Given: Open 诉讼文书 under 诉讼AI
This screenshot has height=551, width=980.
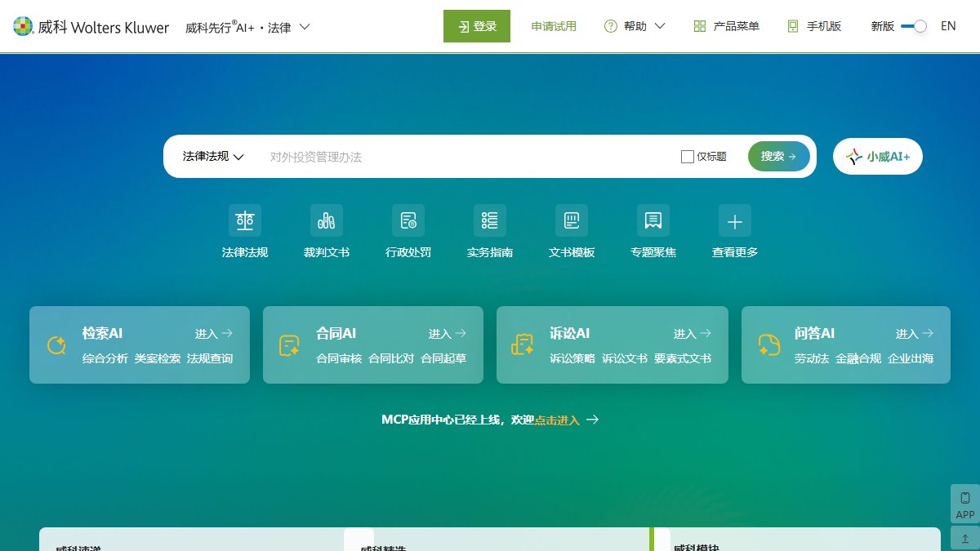Looking at the screenshot, I should point(625,358).
